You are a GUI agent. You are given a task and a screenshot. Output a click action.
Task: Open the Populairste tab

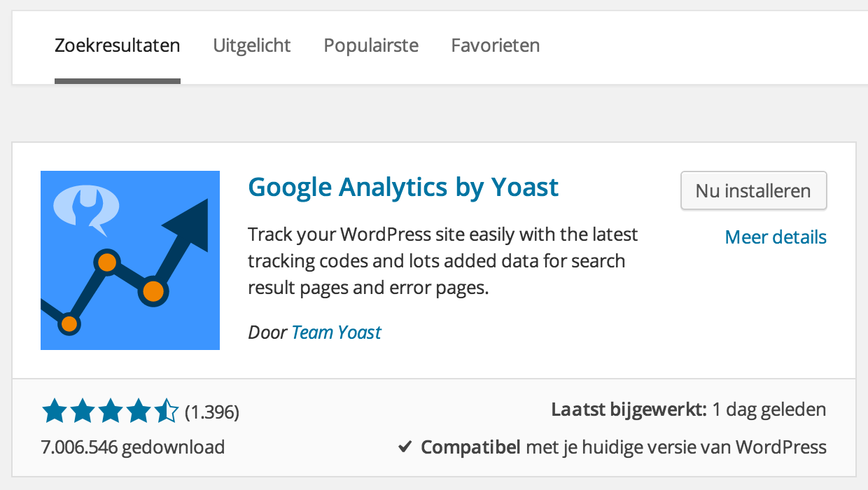click(x=370, y=45)
